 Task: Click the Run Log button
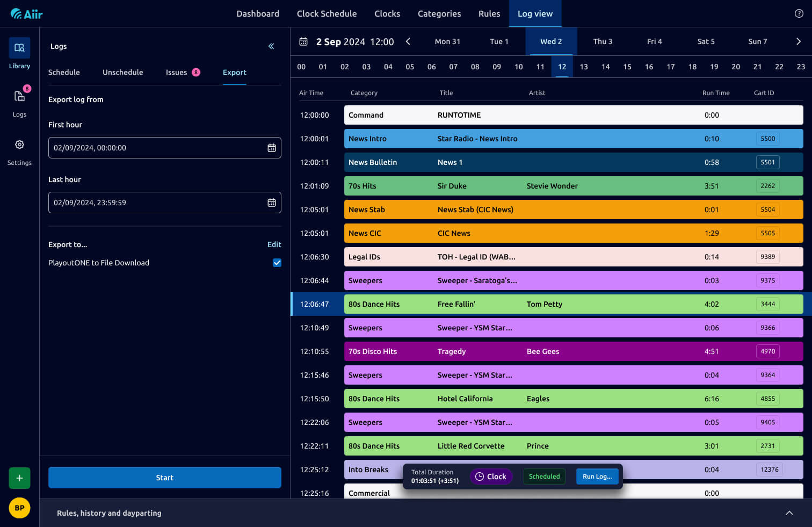(x=597, y=477)
